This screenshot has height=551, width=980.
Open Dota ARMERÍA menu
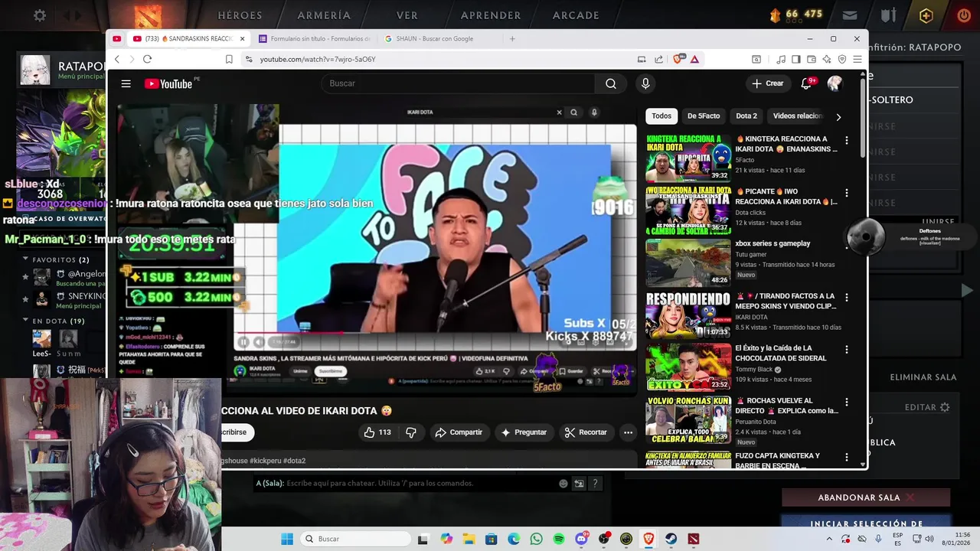[324, 15]
